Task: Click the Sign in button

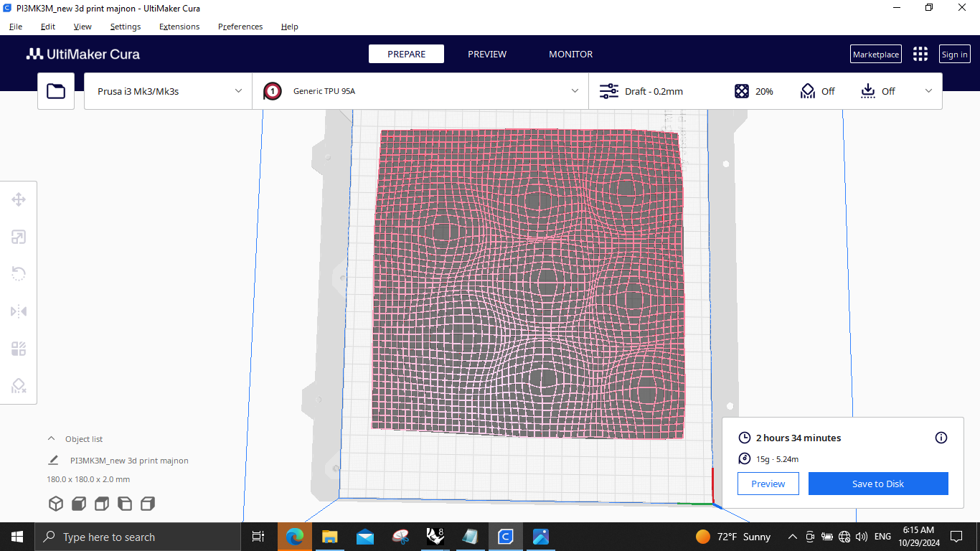Action: (954, 55)
